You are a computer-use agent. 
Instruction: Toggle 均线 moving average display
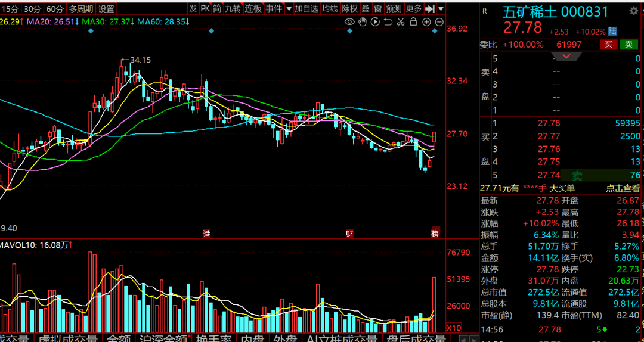pos(330,8)
